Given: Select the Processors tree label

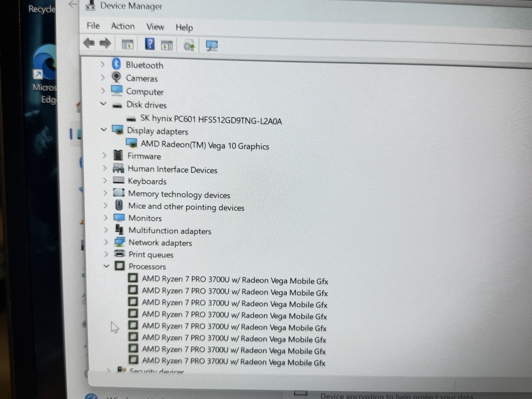Looking at the screenshot, I should click(147, 266).
